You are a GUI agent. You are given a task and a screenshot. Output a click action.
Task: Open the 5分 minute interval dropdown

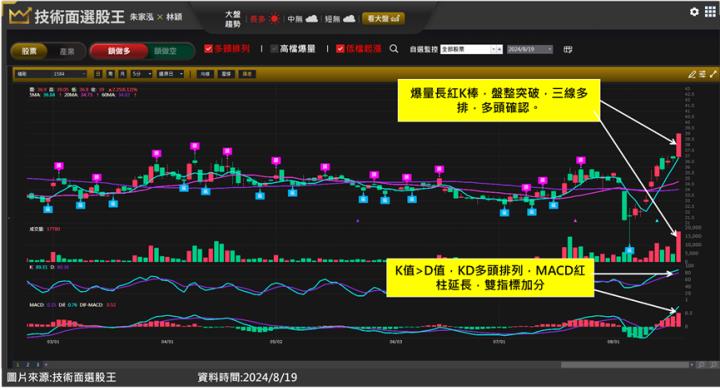[x=142, y=74]
